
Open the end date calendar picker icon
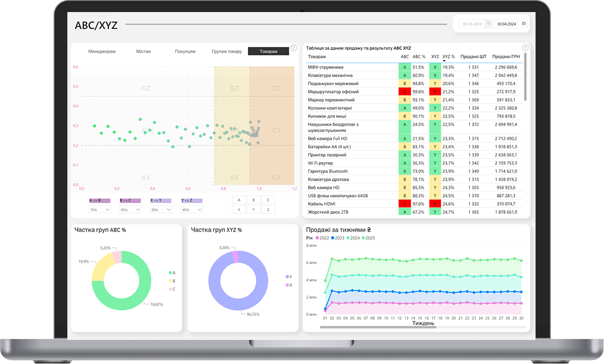[x=524, y=24]
